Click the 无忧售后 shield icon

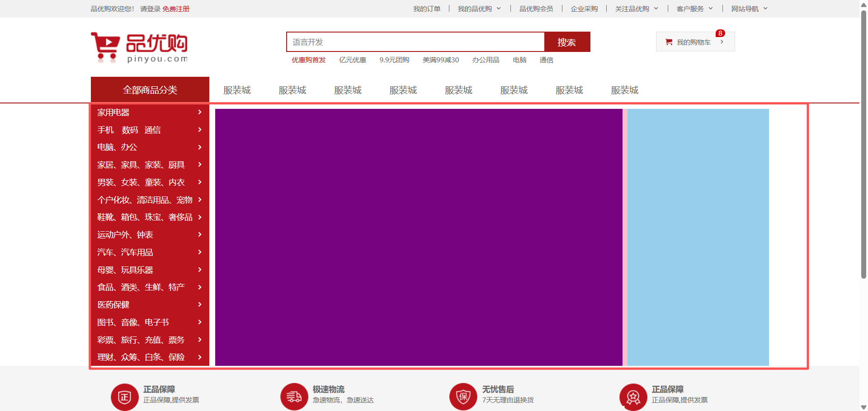click(463, 397)
